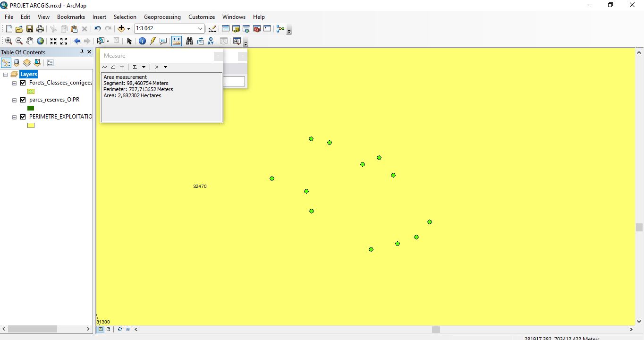
Task: Switch to Data View button
Action: tap(101, 329)
